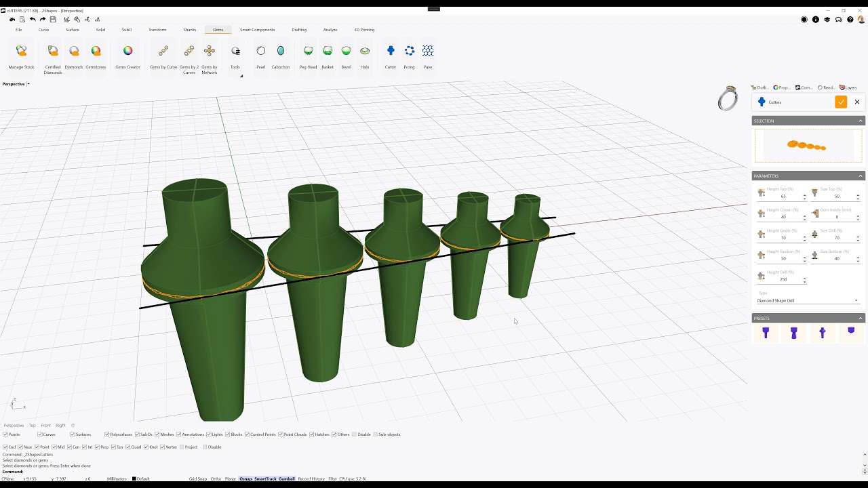Screen dimensions: 868x488
Task: Click the Gems by Curve tool
Action: (163, 56)
